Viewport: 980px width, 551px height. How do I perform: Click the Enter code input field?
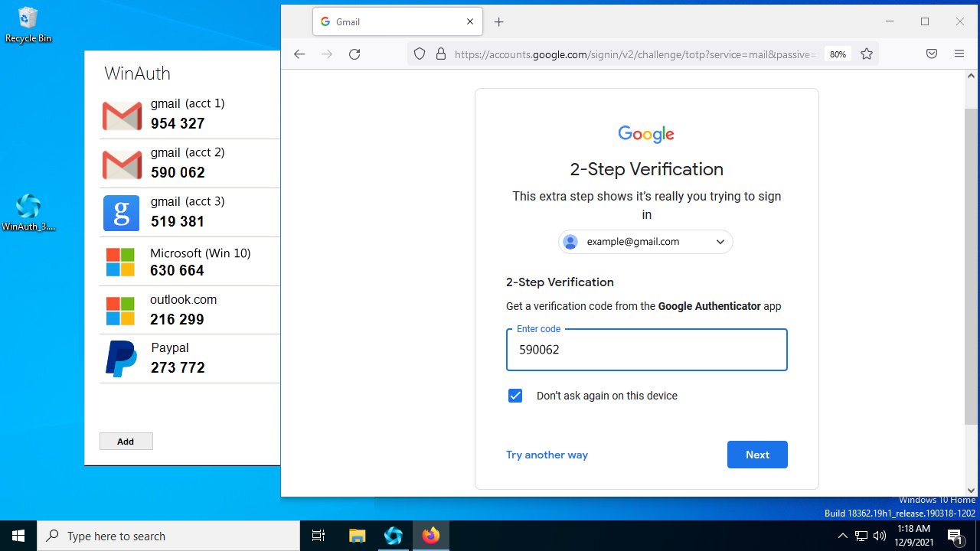pos(646,350)
